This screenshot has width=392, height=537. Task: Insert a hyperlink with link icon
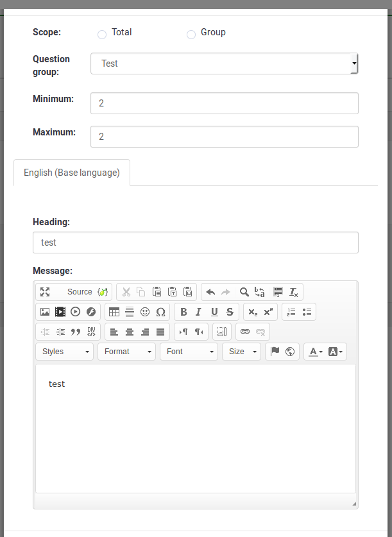click(x=245, y=332)
